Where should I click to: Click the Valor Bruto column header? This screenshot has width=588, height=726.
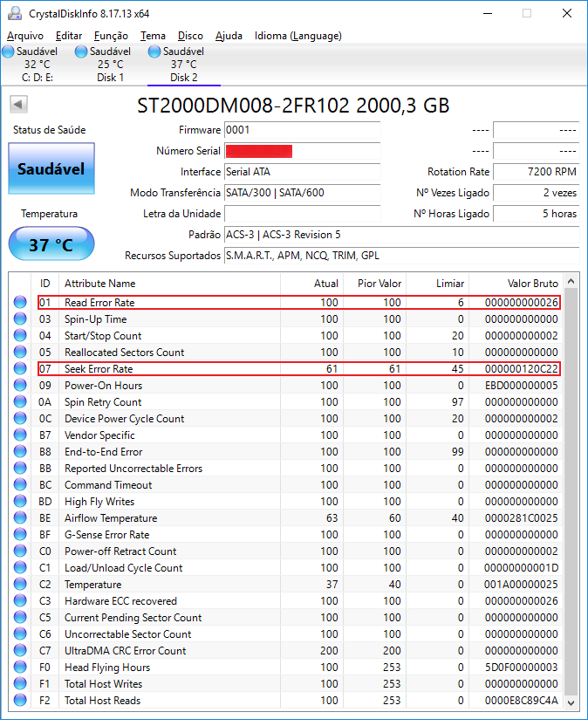click(x=516, y=284)
